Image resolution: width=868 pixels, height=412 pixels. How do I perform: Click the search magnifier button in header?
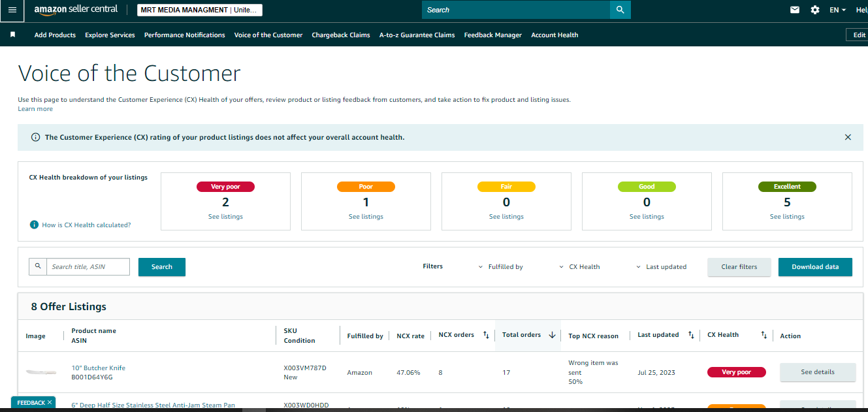pyautogui.click(x=620, y=10)
